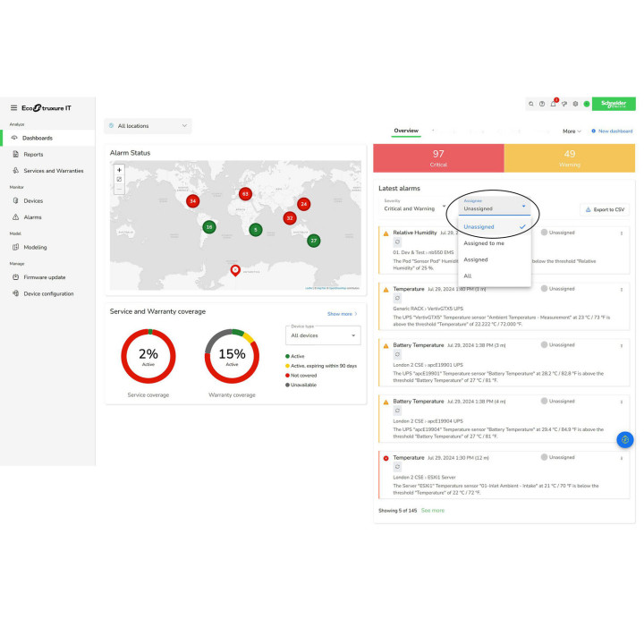The width and height of the screenshot is (644, 644).
Task: Click the Unassigned assignee on the ESXi1 Temperature alarm
Action: [558, 457]
